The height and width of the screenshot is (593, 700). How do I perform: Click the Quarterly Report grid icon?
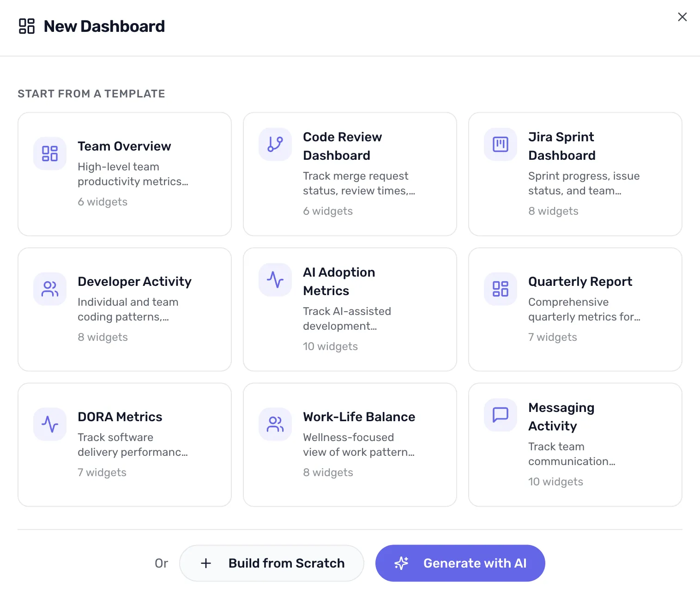click(500, 289)
